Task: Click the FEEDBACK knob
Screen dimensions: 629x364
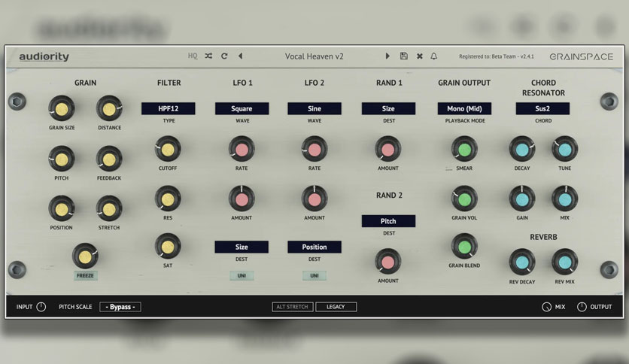Action: click(109, 159)
